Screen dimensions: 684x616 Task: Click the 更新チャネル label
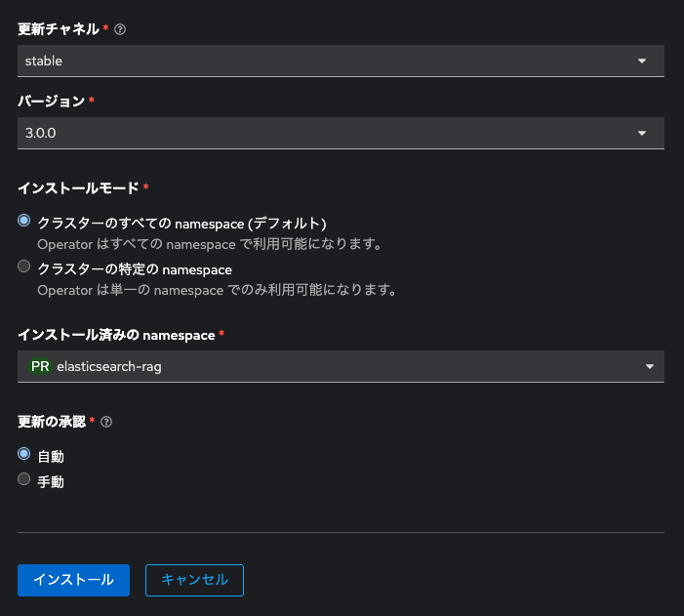(59, 29)
